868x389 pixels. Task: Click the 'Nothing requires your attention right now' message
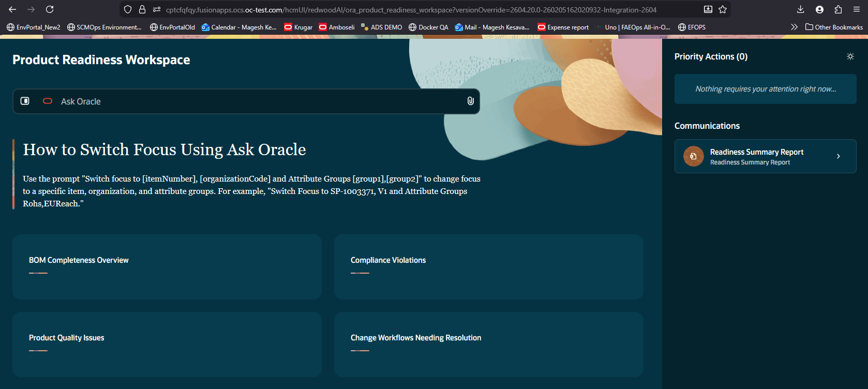(x=766, y=89)
